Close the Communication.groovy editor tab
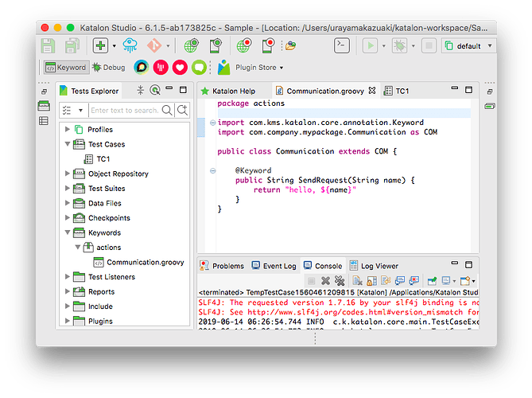Viewport: 532px width, 398px height. pyautogui.click(x=372, y=91)
